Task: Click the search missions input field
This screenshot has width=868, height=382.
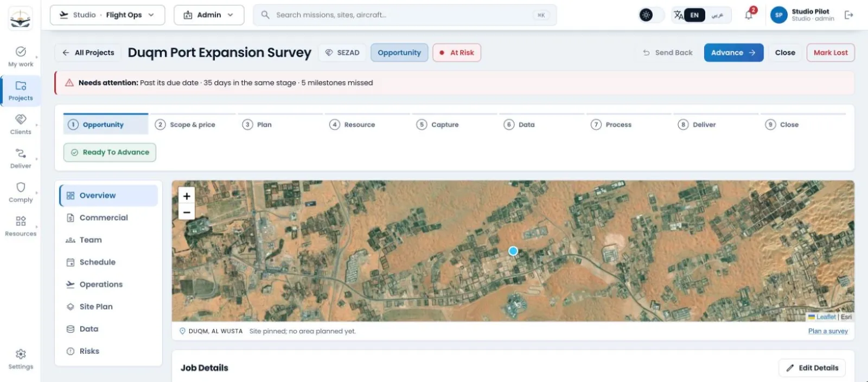Action: (x=405, y=15)
